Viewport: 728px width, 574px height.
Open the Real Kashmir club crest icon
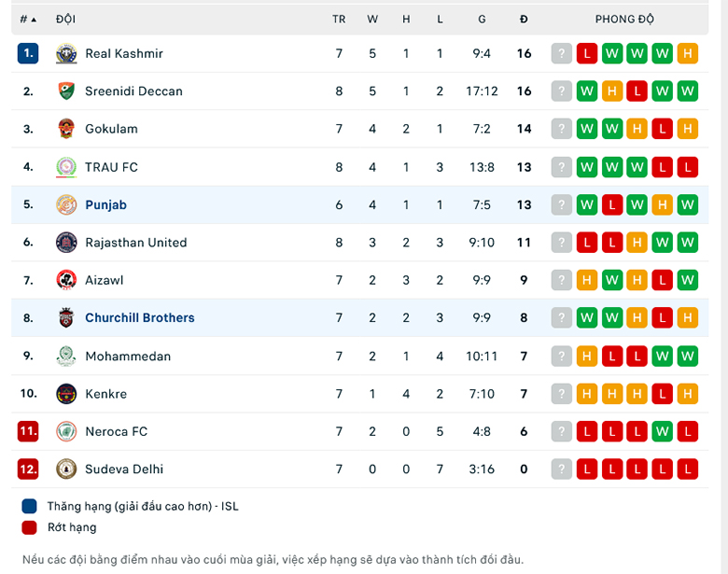tap(66, 53)
